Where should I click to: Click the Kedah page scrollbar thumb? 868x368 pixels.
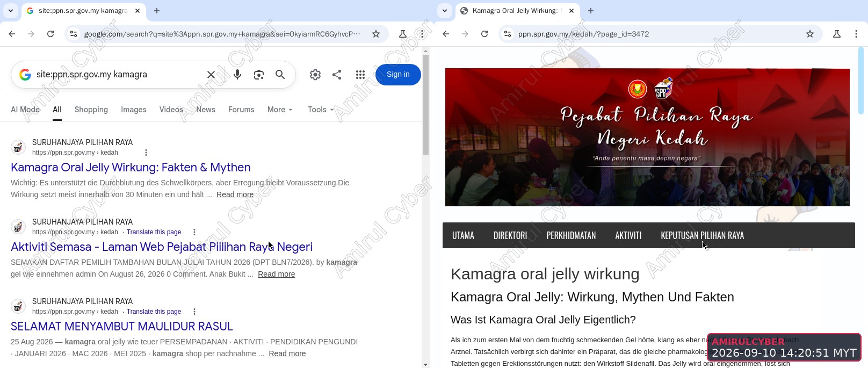(x=861, y=81)
